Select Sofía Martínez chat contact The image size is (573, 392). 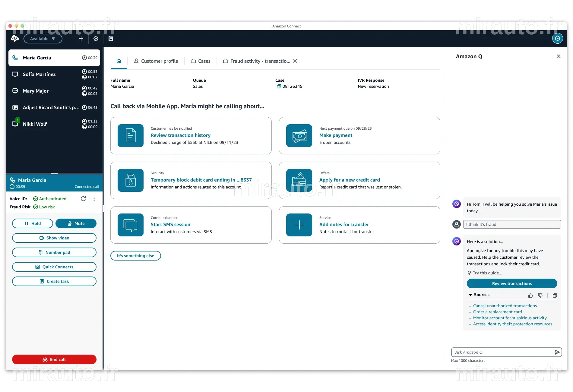54,74
